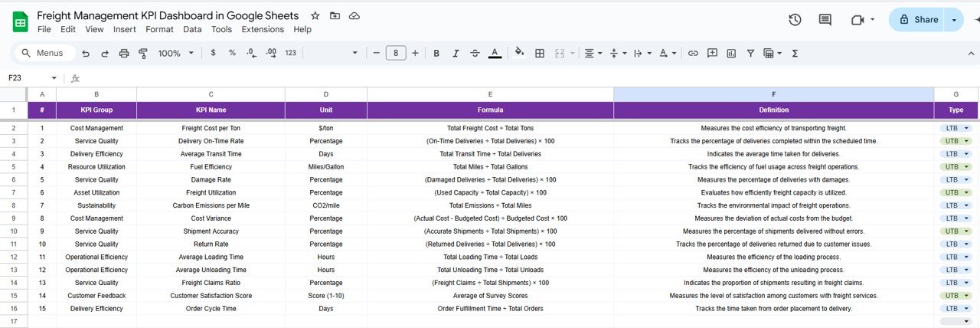Open the Edit menu
980x328 pixels.
pyautogui.click(x=68, y=29)
